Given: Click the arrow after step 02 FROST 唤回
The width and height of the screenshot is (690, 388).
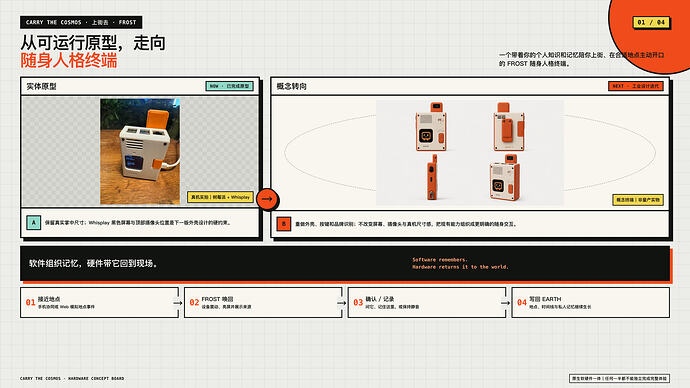Looking at the screenshot, I should [341, 303].
